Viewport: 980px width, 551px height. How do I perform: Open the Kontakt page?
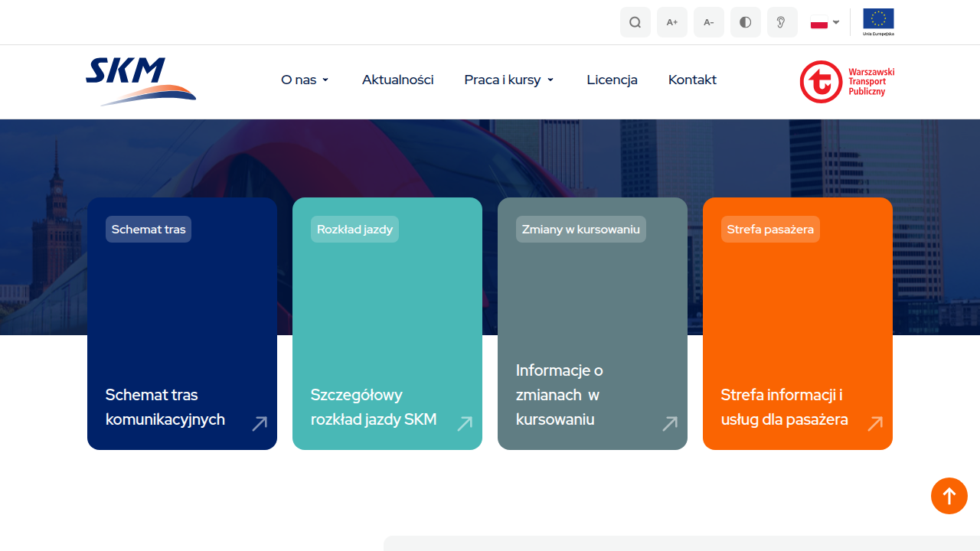tap(692, 80)
